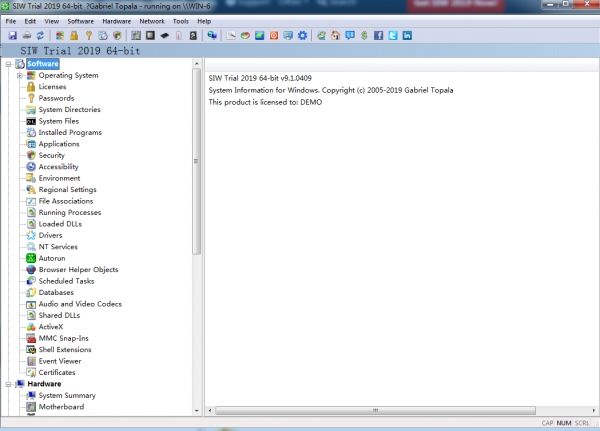This screenshot has width=600, height=431.
Task: Click the Save floppy disk toolbar icon
Action: (12, 36)
